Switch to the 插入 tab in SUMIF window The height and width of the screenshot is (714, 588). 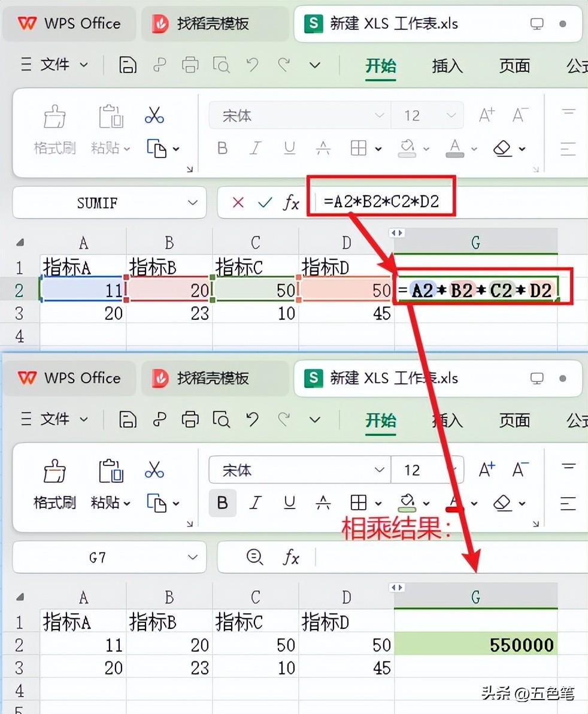[x=447, y=66]
